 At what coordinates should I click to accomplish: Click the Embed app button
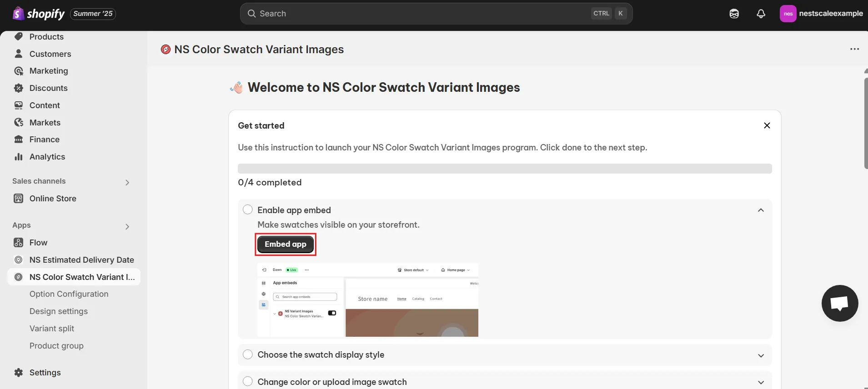(286, 244)
